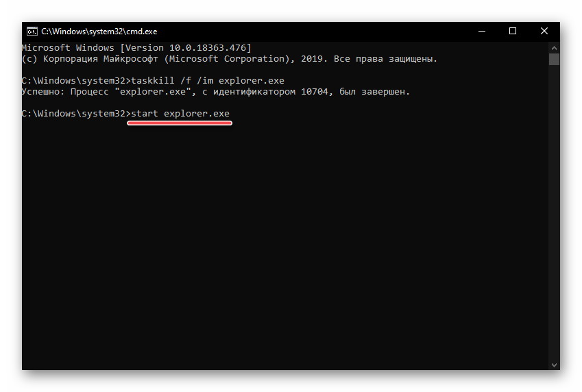Maximize the cmd.exe window

[x=513, y=31]
